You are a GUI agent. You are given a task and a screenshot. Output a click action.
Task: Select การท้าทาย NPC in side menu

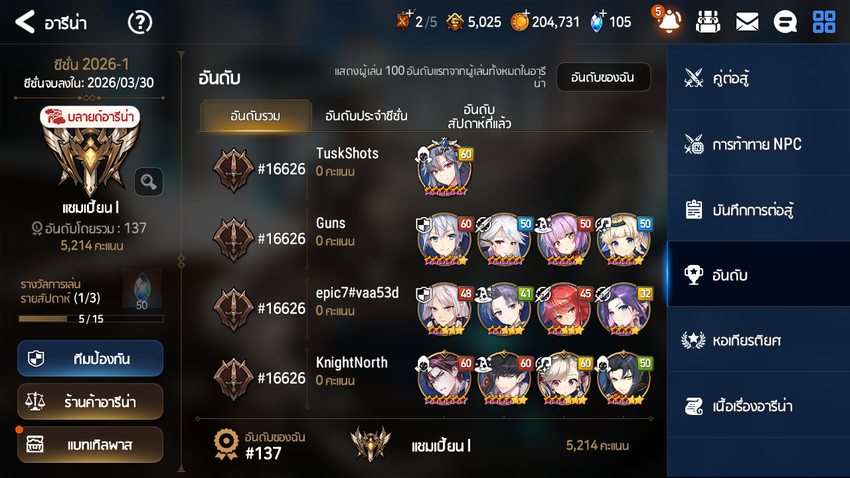coord(758,144)
